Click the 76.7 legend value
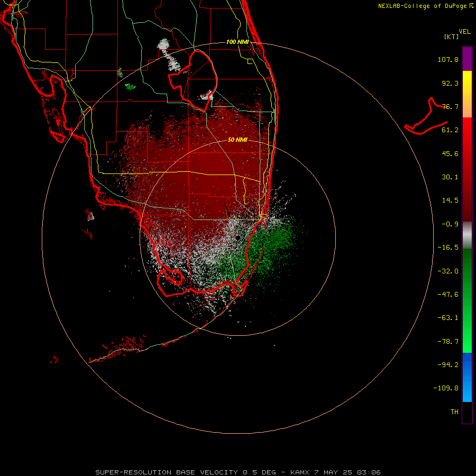Image resolution: width=476 pixels, height=476 pixels. pos(450,106)
